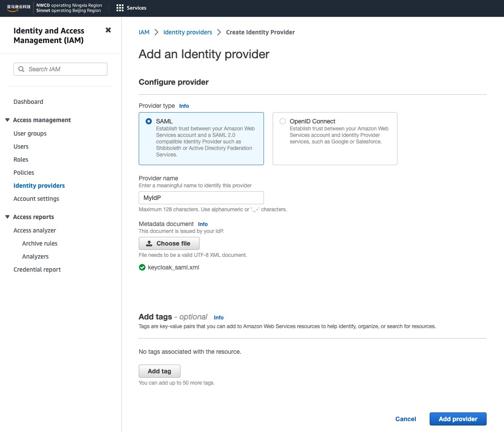The height and width of the screenshot is (432, 504).
Task: Click the green checkmark beside keycloak_saml.xml
Action: click(x=142, y=267)
